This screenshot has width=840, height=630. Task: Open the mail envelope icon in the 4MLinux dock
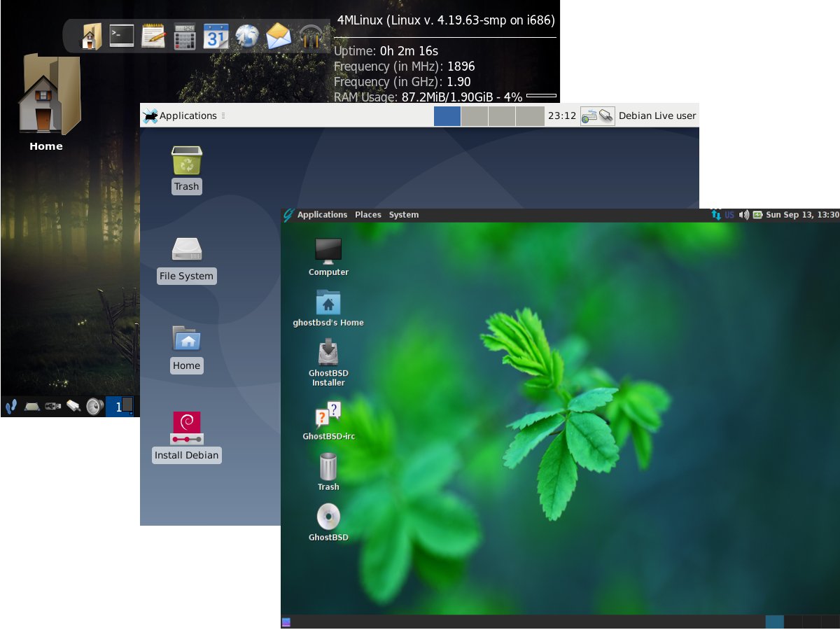(279, 36)
